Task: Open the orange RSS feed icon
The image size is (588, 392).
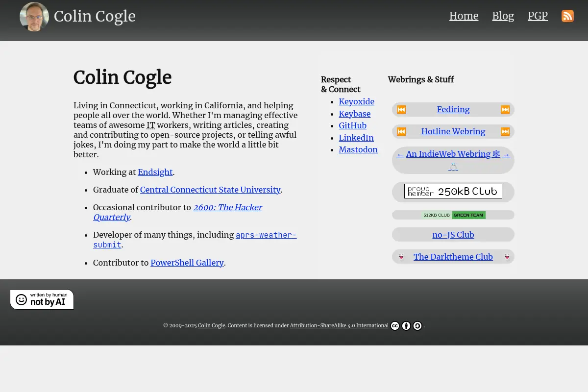Action: tap(567, 16)
